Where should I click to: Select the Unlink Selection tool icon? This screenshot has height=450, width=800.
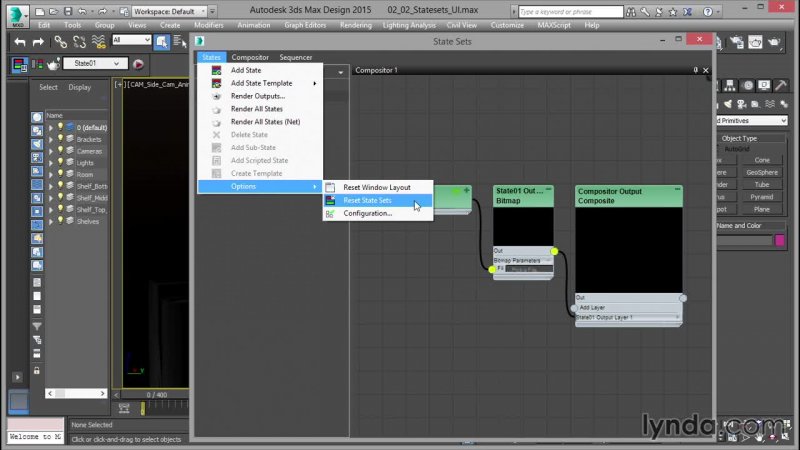tap(79, 42)
